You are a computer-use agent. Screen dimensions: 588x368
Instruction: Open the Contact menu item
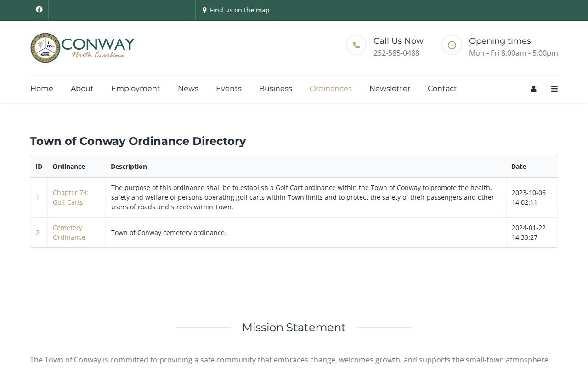[442, 89]
